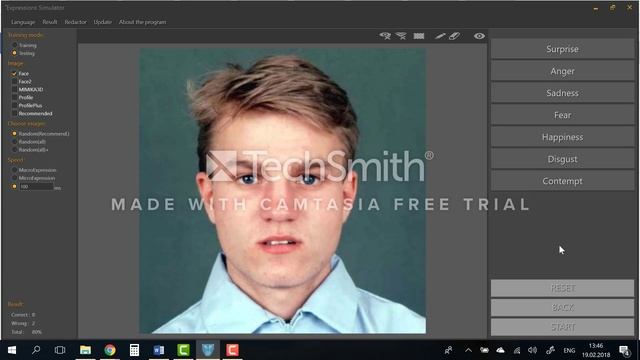Click the link pen tray icon
The height and width of the screenshot is (360, 640).
click(550, 350)
